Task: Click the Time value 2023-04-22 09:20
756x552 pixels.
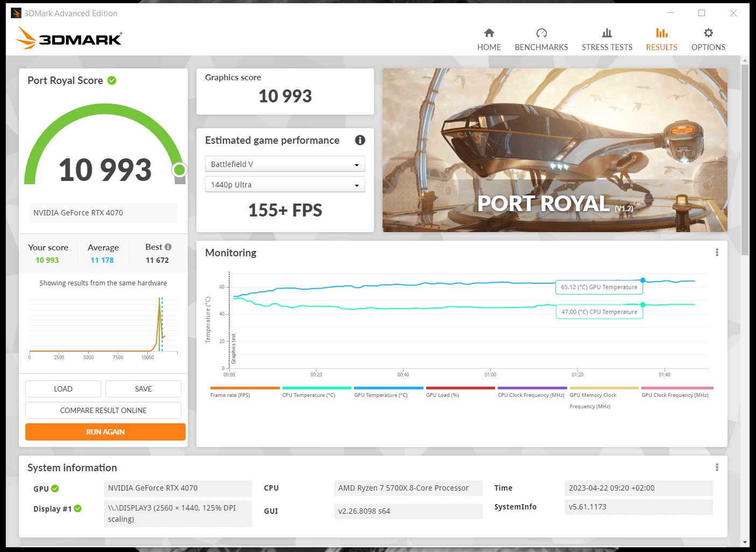Action: pyautogui.click(x=639, y=488)
